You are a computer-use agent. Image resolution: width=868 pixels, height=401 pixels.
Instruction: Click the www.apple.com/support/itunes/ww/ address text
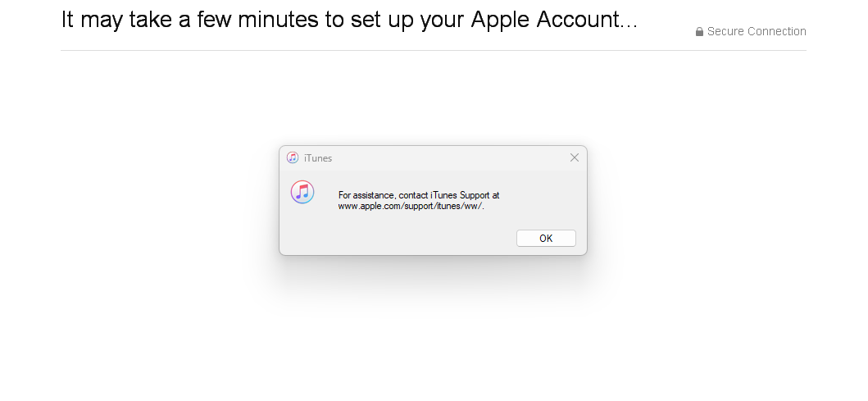[x=411, y=206]
